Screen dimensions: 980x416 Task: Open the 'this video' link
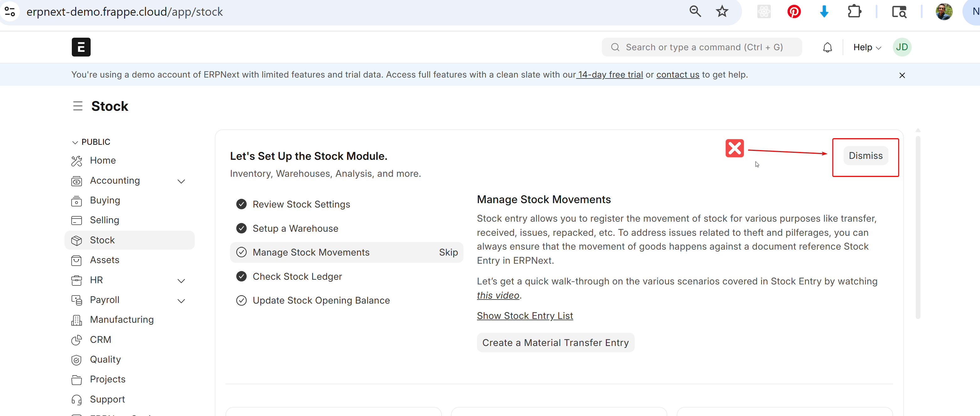[498, 296]
